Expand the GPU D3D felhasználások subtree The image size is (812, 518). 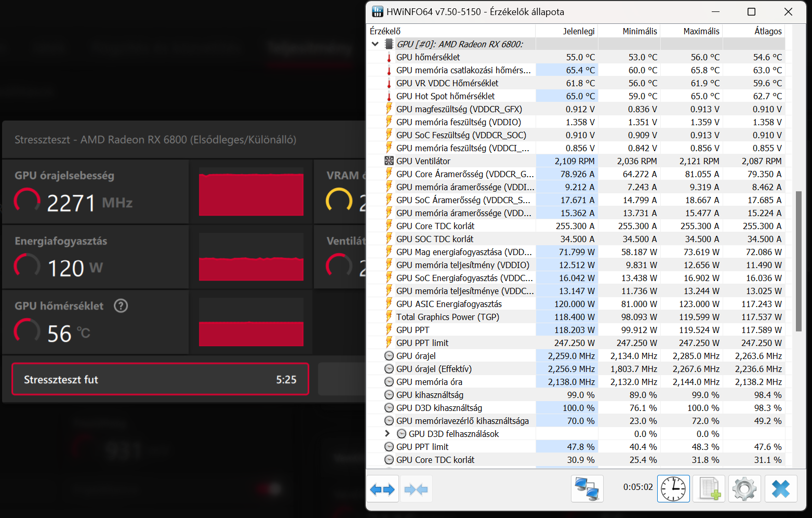(x=387, y=433)
